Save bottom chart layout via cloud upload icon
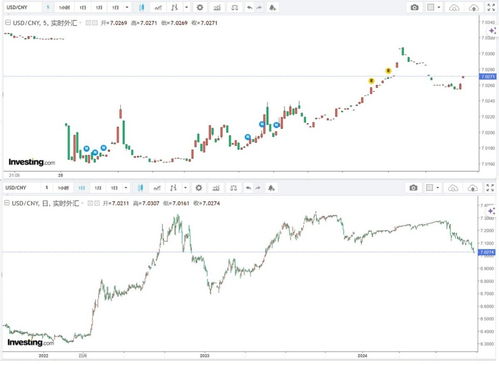Image resolution: width=499 pixels, height=365 pixels. (473, 188)
